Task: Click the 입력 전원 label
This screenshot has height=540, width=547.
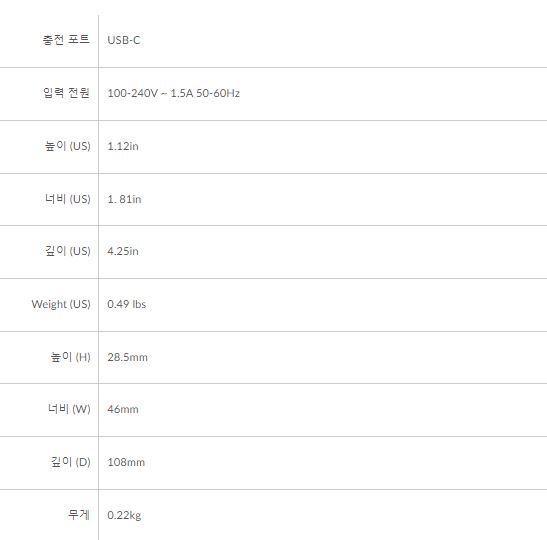Action: [66, 92]
